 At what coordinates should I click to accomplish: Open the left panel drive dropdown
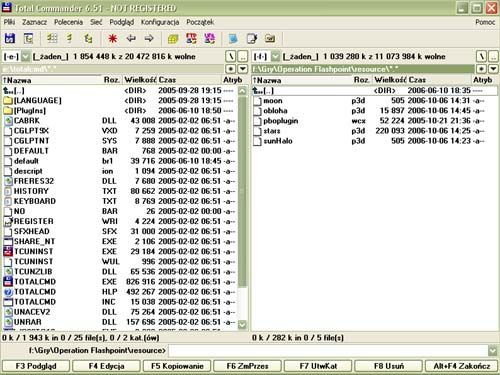coord(25,56)
